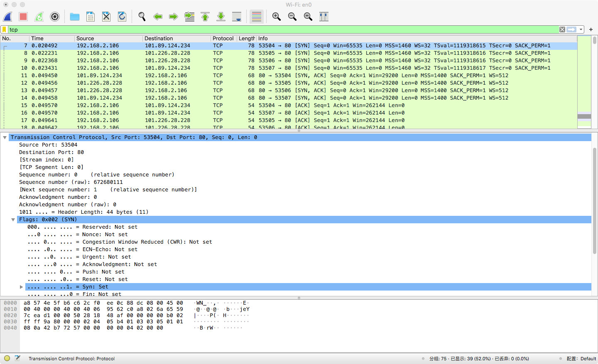Select the Push: Not set flag line
Screen dimensions: 598x364
coord(76,272)
